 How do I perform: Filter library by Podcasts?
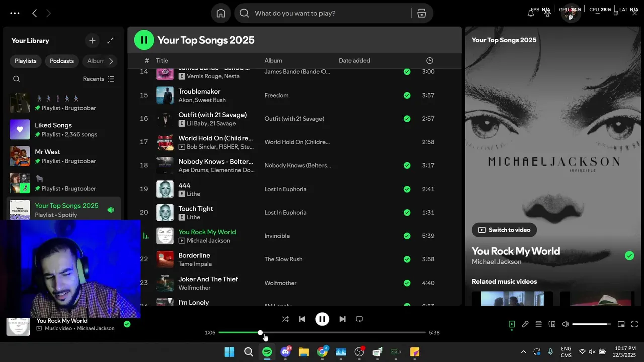62,61
